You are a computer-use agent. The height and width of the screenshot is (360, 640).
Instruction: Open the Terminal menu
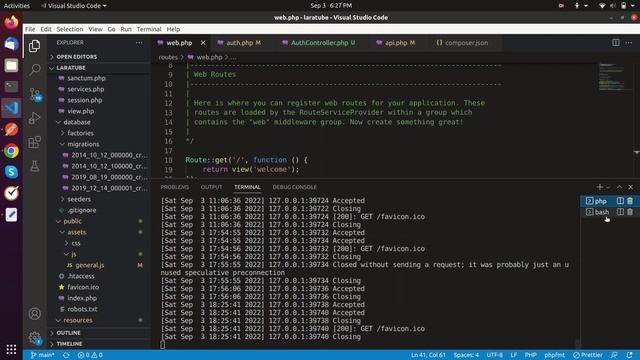(149, 29)
